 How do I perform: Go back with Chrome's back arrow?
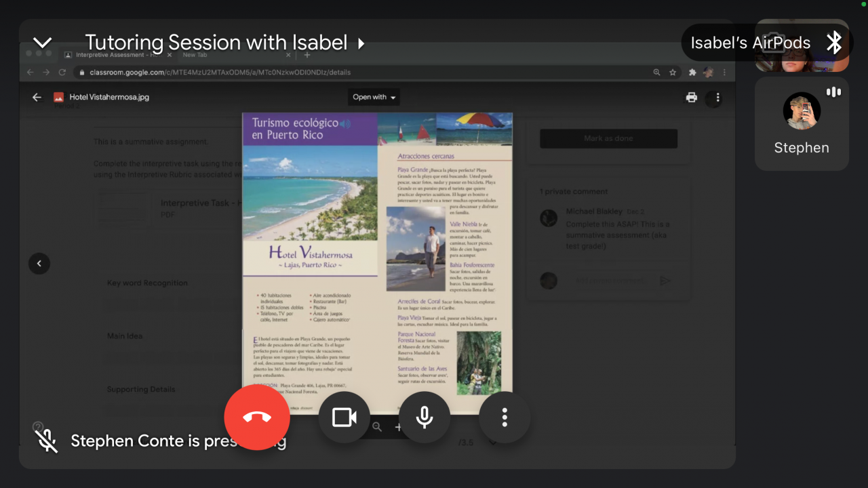(x=30, y=72)
